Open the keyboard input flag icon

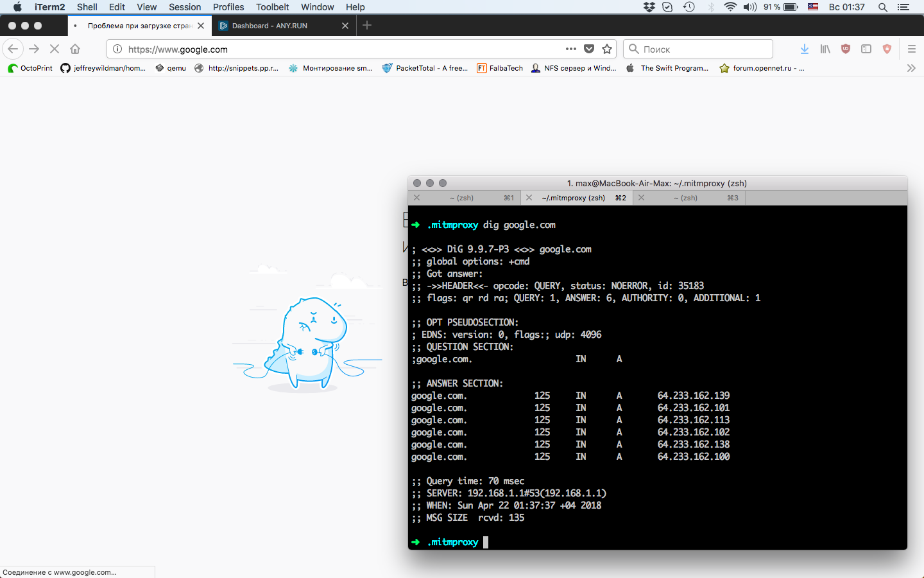(813, 7)
